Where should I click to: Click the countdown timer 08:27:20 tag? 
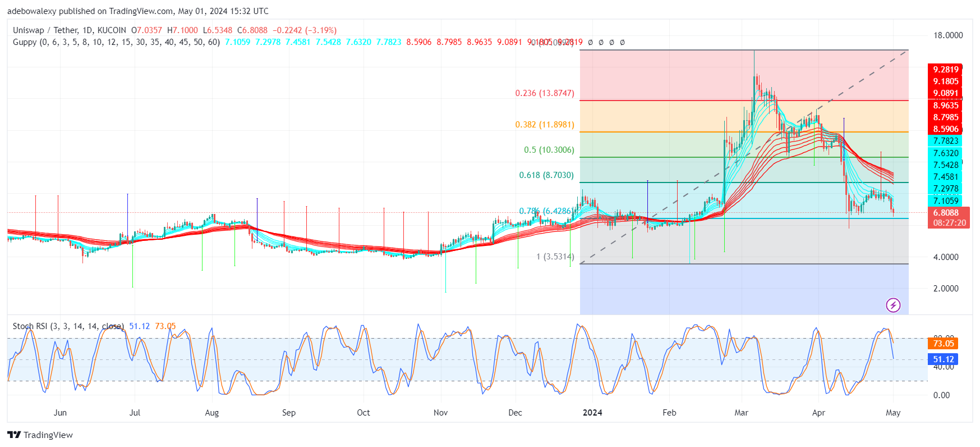949,223
